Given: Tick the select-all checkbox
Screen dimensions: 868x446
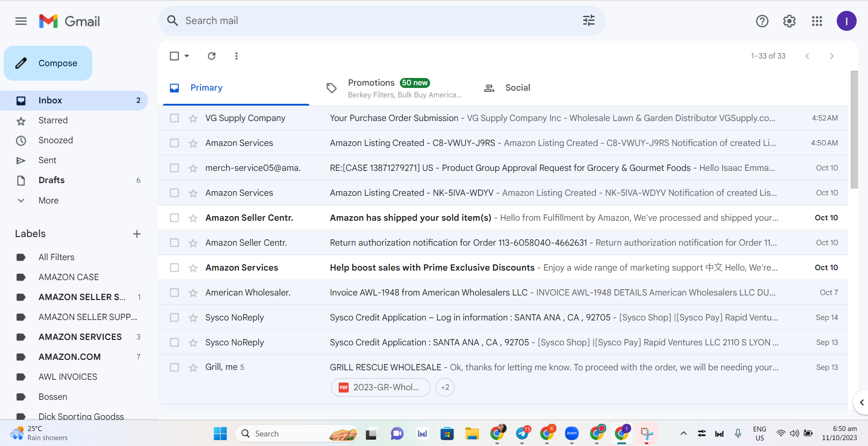Looking at the screenshot, I should [174, 56].
